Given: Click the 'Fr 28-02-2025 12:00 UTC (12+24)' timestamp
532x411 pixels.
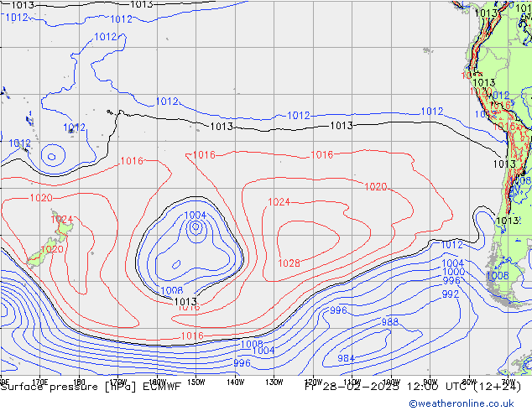Looking at the screenshot, I should point(413,387).
